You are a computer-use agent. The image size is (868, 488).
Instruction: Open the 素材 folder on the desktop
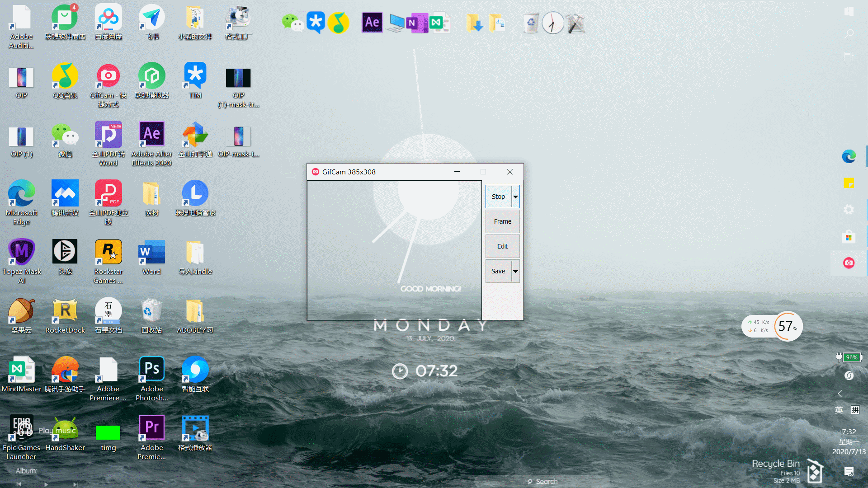152,199
